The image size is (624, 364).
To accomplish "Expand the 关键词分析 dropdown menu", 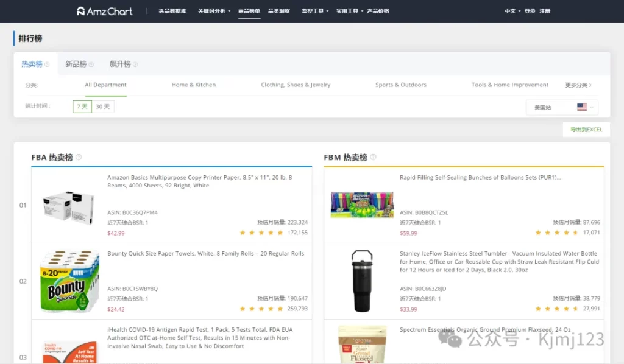I will [214, 11].
